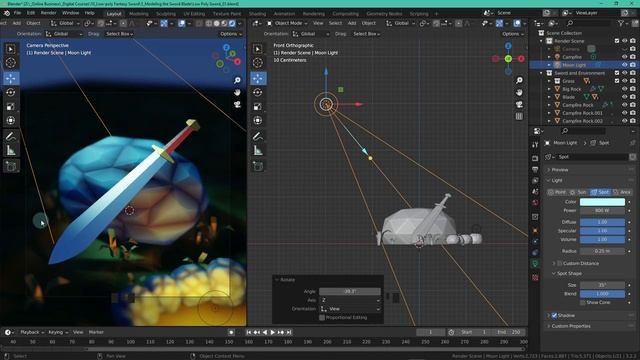Click the Blender logo menu icon
The width and height of the screenshot is (640, 360).
click(x=7, y=13)
